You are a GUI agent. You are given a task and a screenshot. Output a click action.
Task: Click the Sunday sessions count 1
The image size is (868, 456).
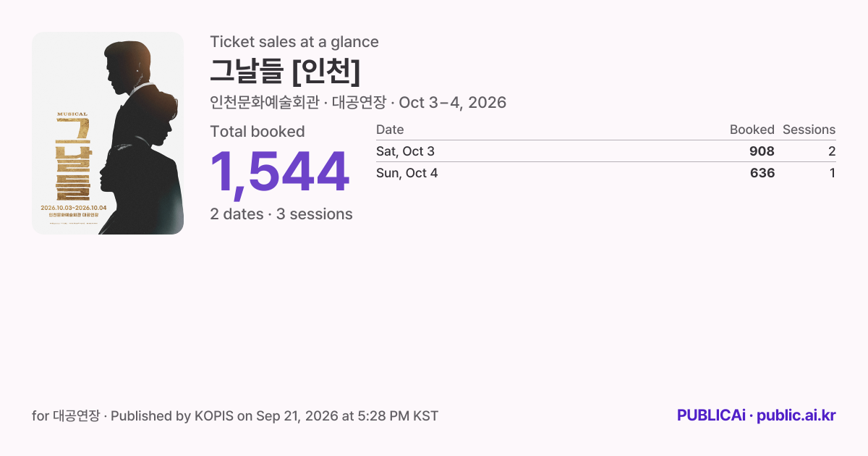(833, 173)
